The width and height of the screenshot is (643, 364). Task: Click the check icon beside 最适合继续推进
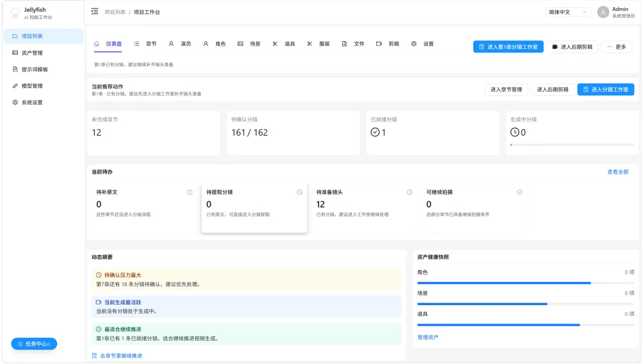click(98, 329)
